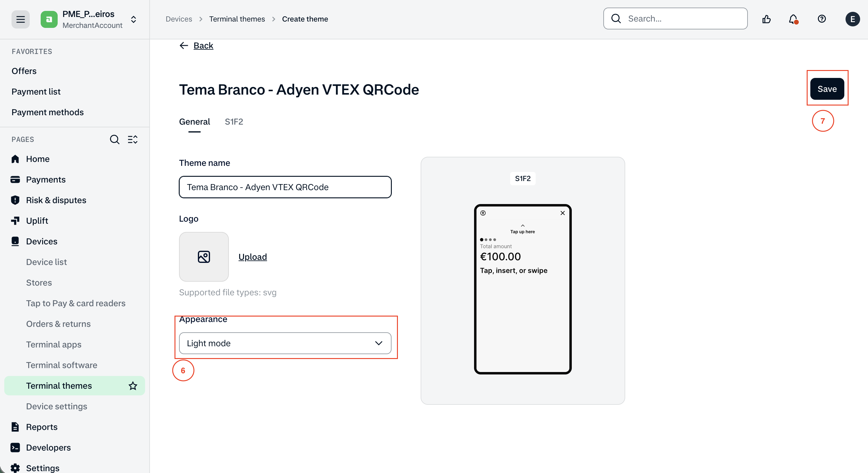Click the Uplift icon in sidebar
The height and width of the screenshot is (473, 868).
(x=15, y=220)
